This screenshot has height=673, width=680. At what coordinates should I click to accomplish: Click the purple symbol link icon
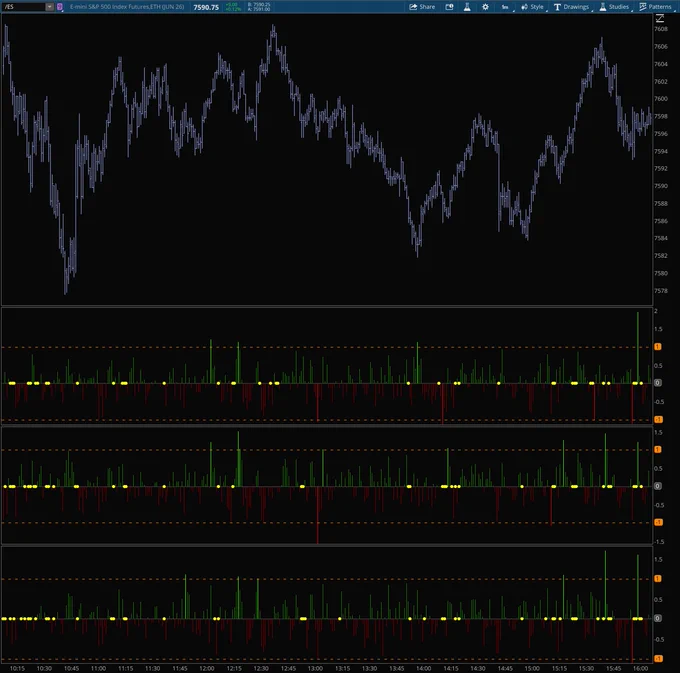tap(60, 7)
